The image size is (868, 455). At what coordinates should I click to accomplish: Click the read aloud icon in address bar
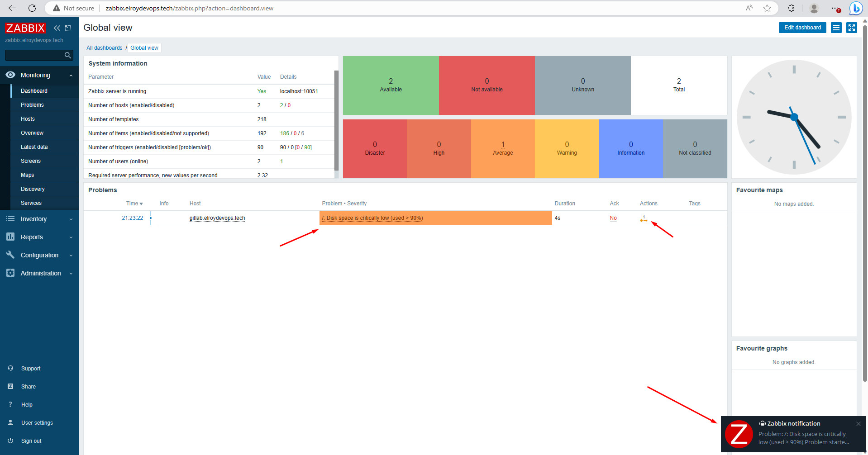[749, 8]
